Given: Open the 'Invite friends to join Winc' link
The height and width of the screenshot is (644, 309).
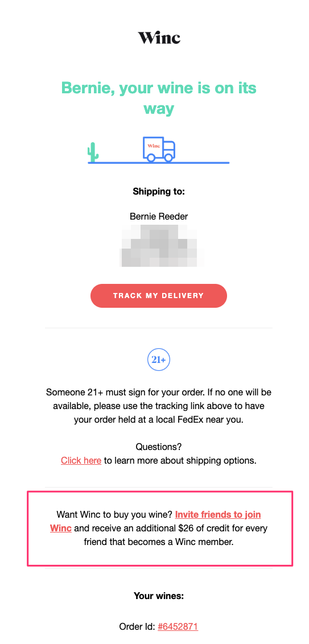Looking at the screenshot, I should pyautogui.click(x=155, y=521).
